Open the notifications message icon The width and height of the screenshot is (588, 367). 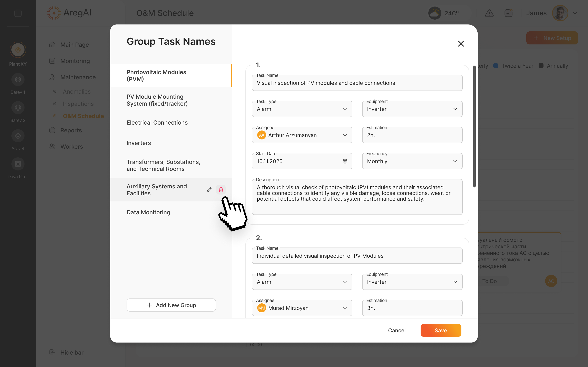tap(508, 13)
